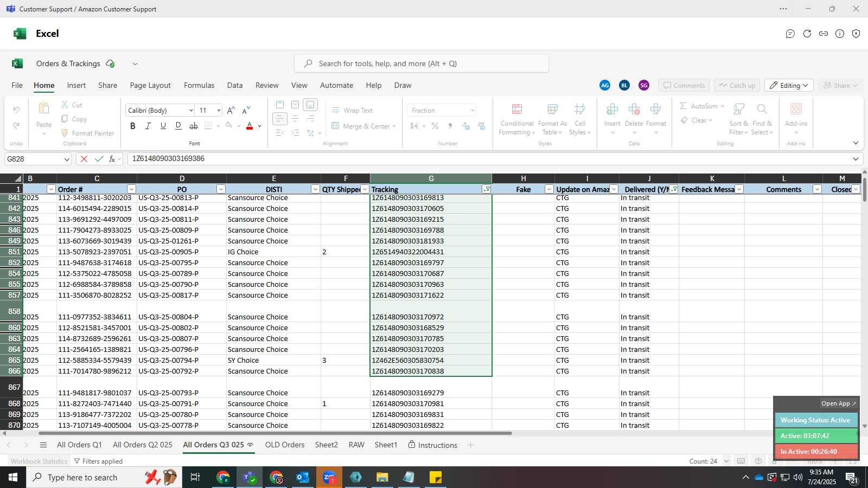Click the Teams refresh icon
Viewport: 868px width, 488px height.
point(807,34)
